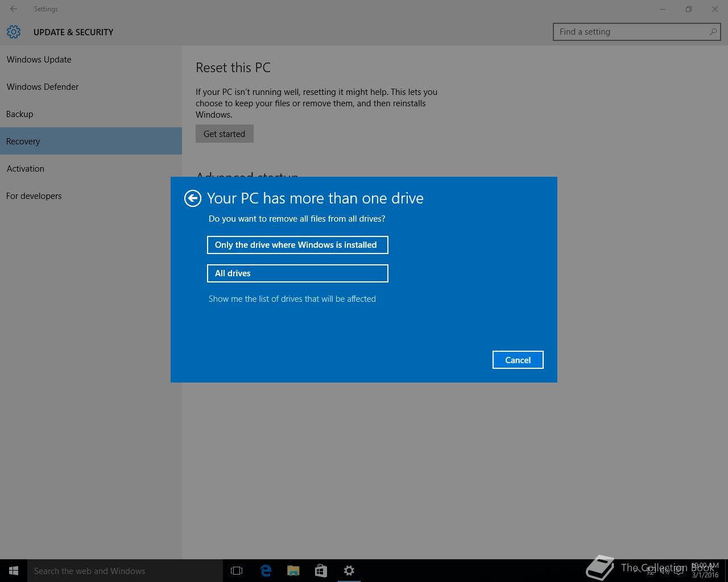
Task: Select Recovery in the sidebar
Action: (x=91, y=141)
